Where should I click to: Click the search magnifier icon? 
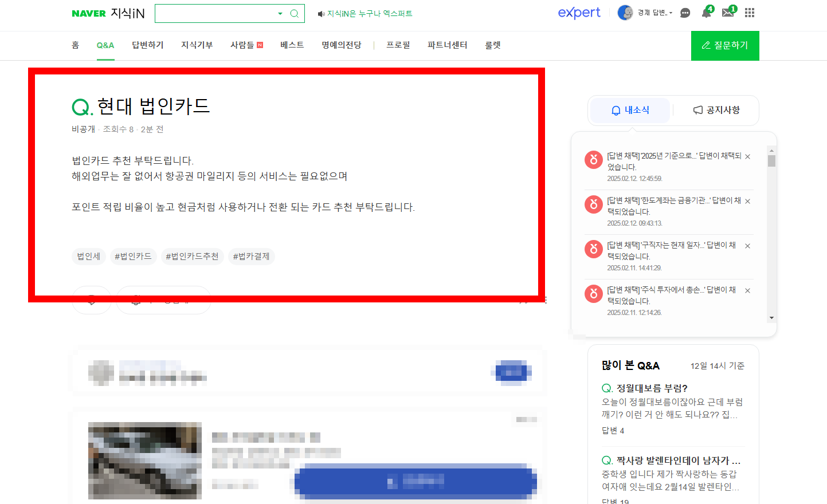(295, 14)
